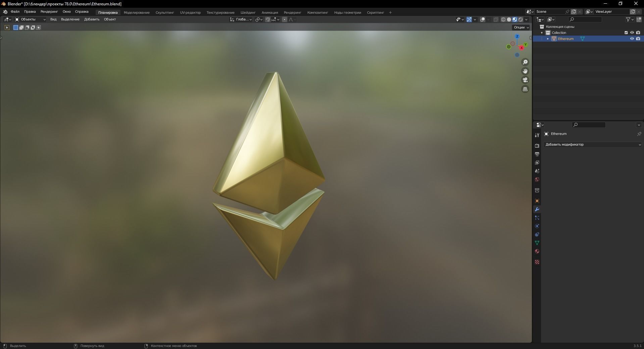Click the zoom viewport magnifier icon
The width and height of the screenshot is (644, 349).
coord(525,62)
